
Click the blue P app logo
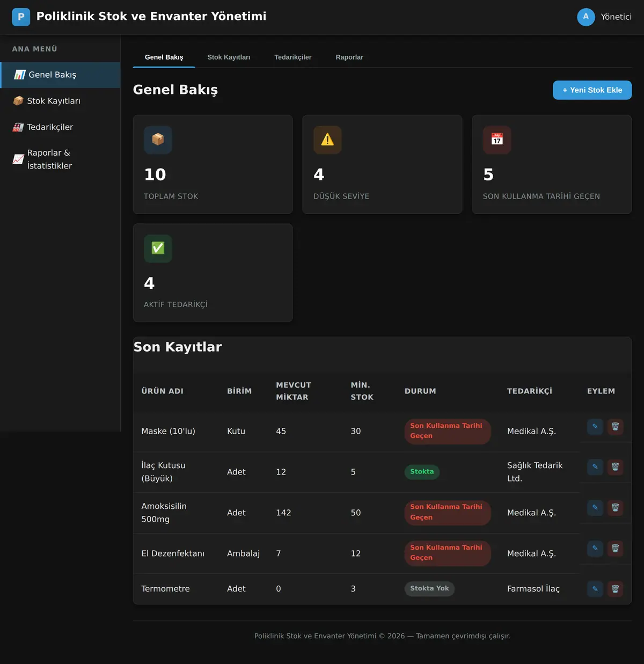(x=21, y=17)
